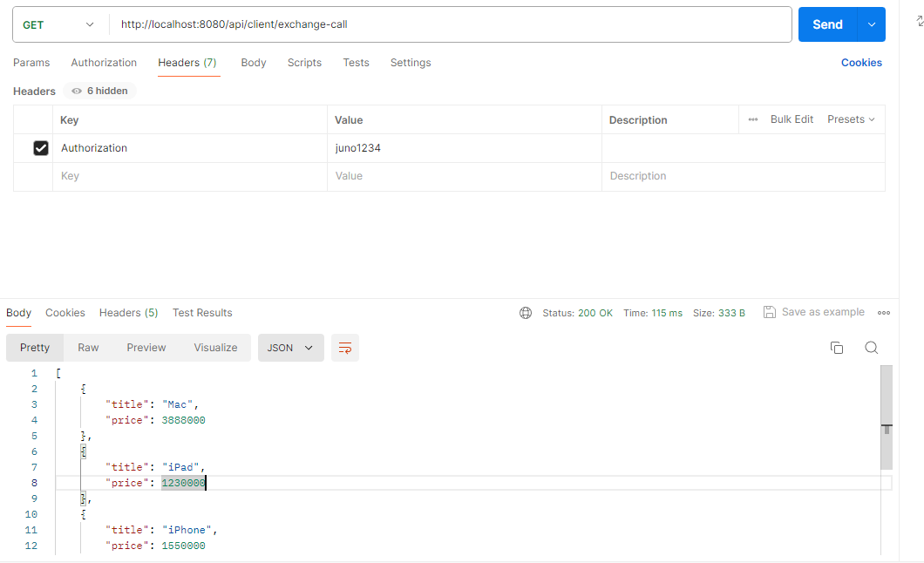
Task: Click the "iPad" title value
Action: [180, 467]
